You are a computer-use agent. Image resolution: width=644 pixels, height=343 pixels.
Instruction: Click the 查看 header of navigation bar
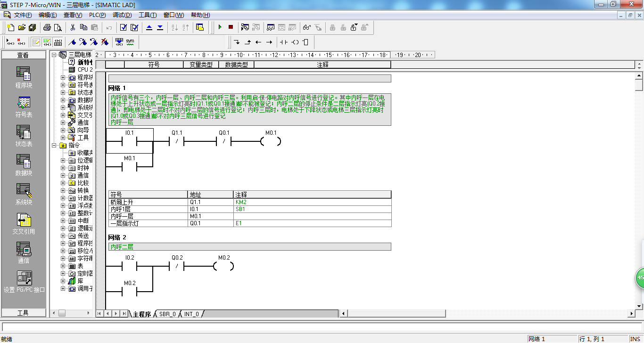tap(24, 55)
